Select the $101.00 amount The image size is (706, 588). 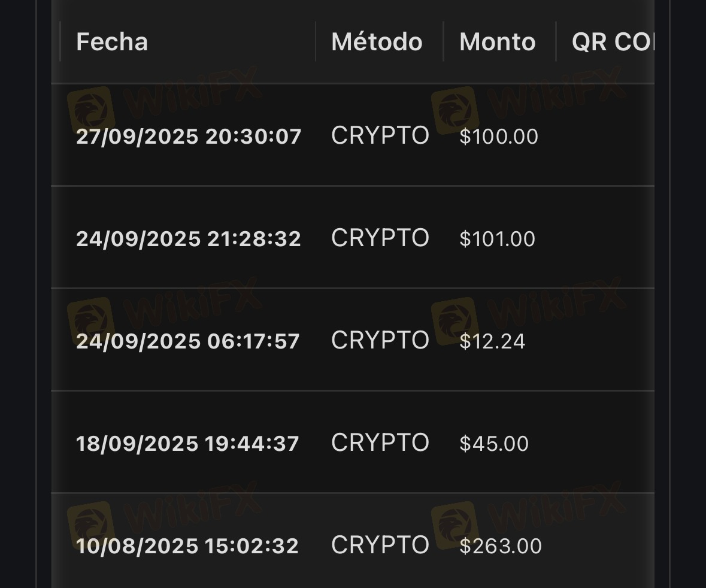click(497, 239)
